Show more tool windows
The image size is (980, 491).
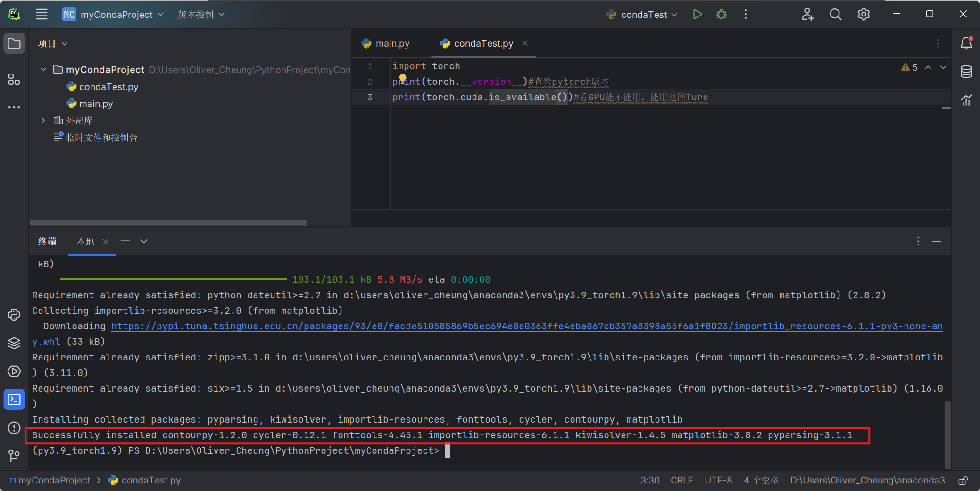pyautogui.click(x=14, y=107)
